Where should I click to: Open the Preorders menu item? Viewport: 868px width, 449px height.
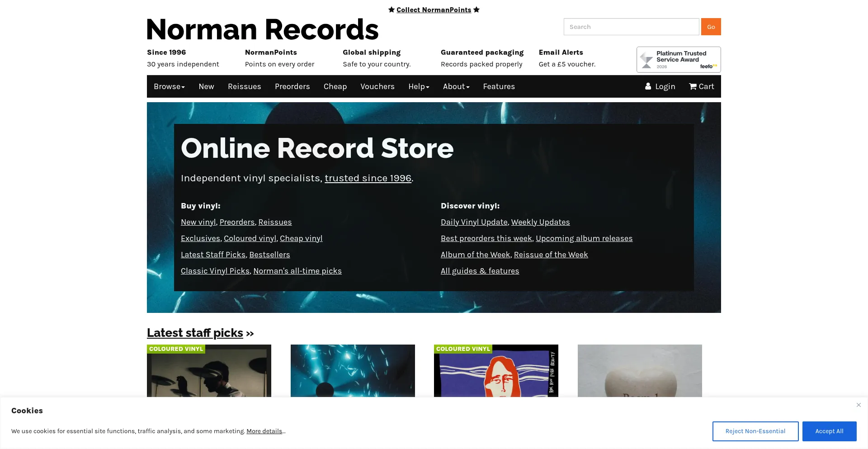coord(292,86)
